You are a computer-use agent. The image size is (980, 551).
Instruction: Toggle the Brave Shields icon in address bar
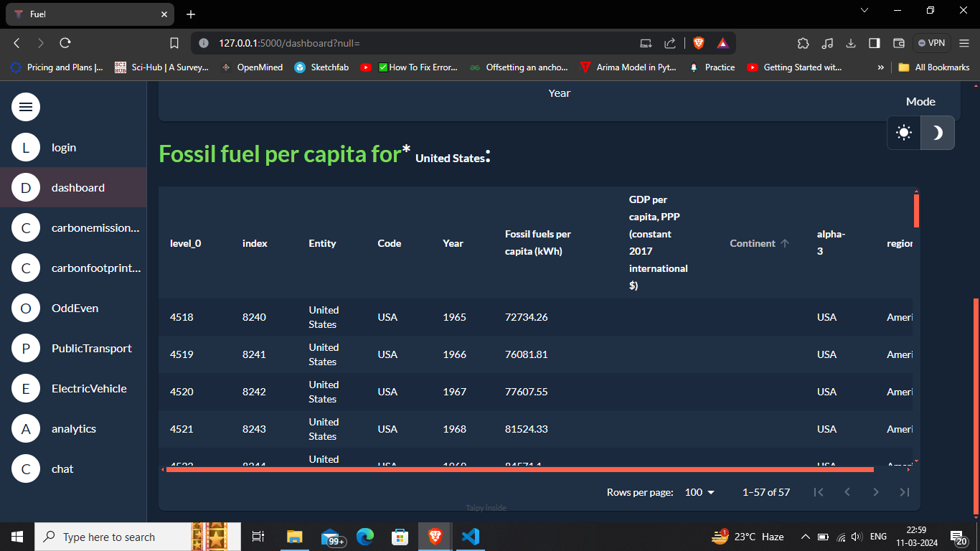(698, 43)
